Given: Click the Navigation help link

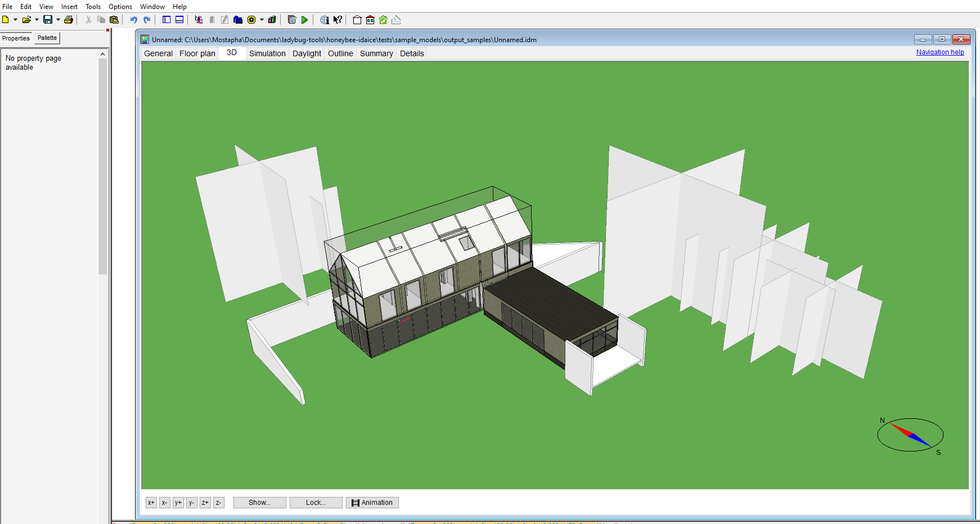Looking at the screenshot, I should coord(939,52).
